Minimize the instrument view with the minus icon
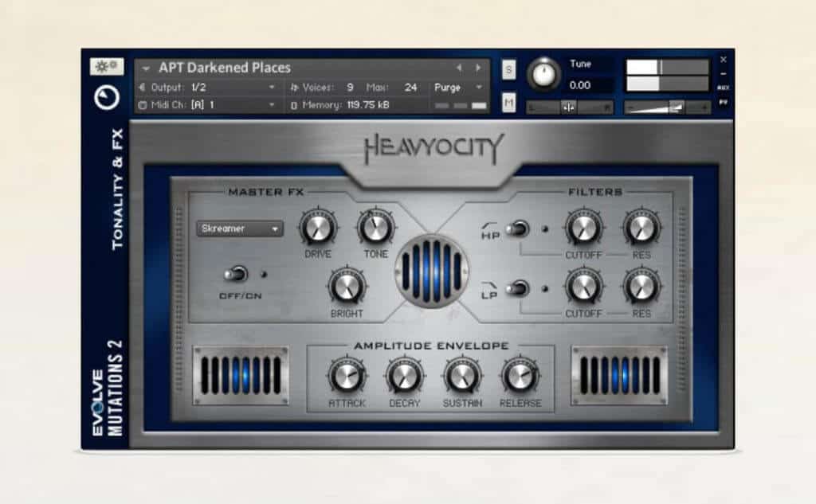The height and width of the screenshot is (504, 816). click(724, 74)
